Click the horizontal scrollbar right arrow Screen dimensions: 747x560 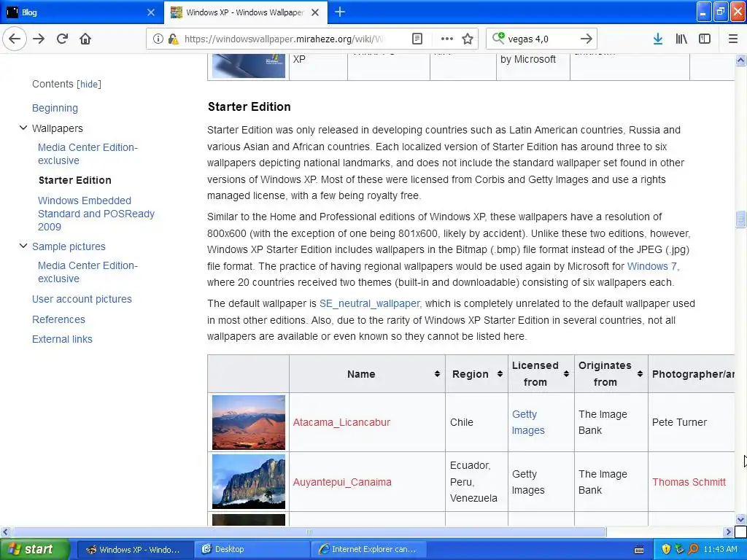click(x=729, y=532)
